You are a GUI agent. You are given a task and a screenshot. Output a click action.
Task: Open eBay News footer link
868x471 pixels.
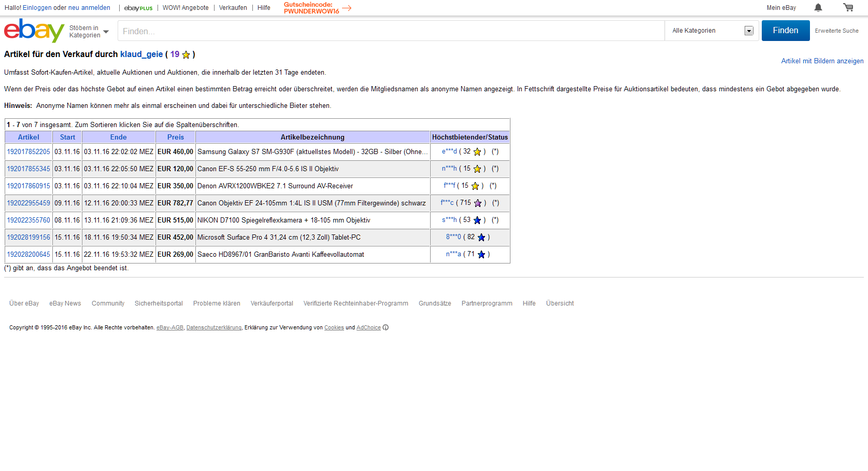pyautogui.click(x=65, y=303)
